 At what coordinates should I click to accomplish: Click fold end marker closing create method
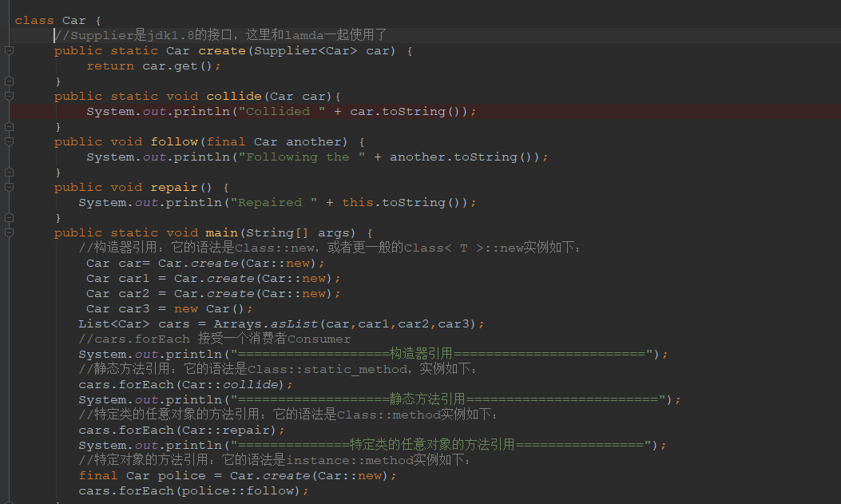pos(9,81)
